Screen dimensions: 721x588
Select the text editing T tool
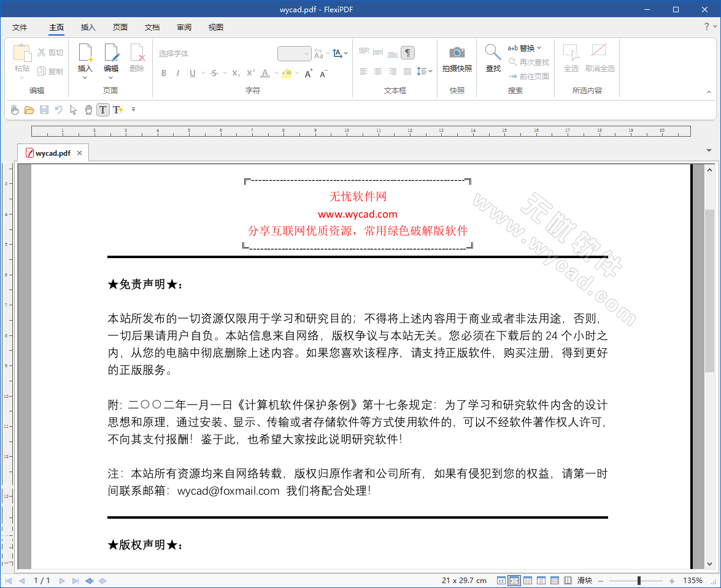102,110
